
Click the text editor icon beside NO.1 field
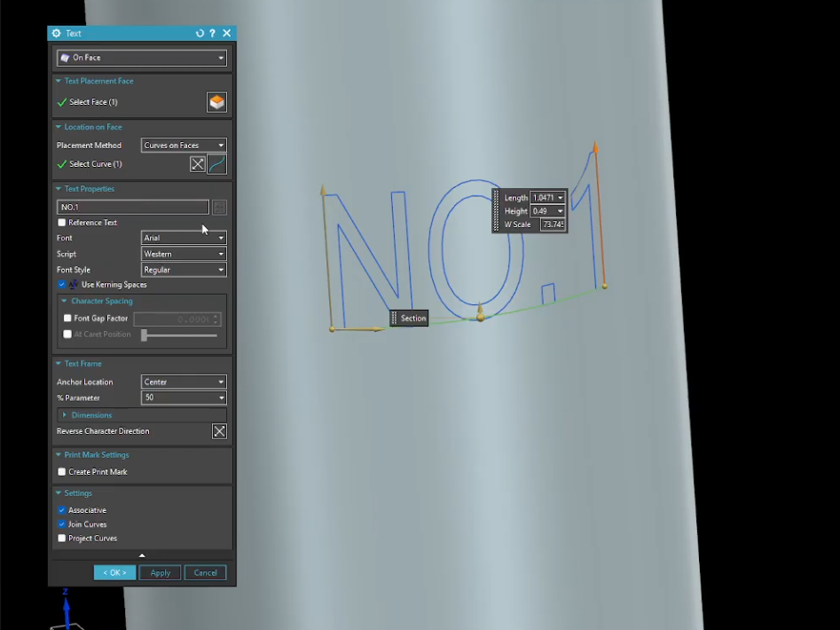coord(219,208)
